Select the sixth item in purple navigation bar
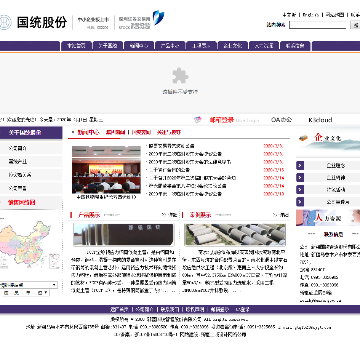This screenshot has width=360, height=360. (233, 46)
